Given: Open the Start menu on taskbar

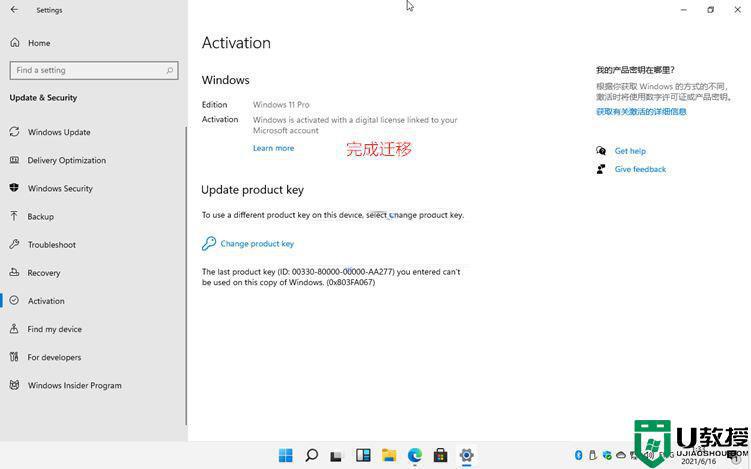Looking at the screenshot, I should [x=285, y=455].
